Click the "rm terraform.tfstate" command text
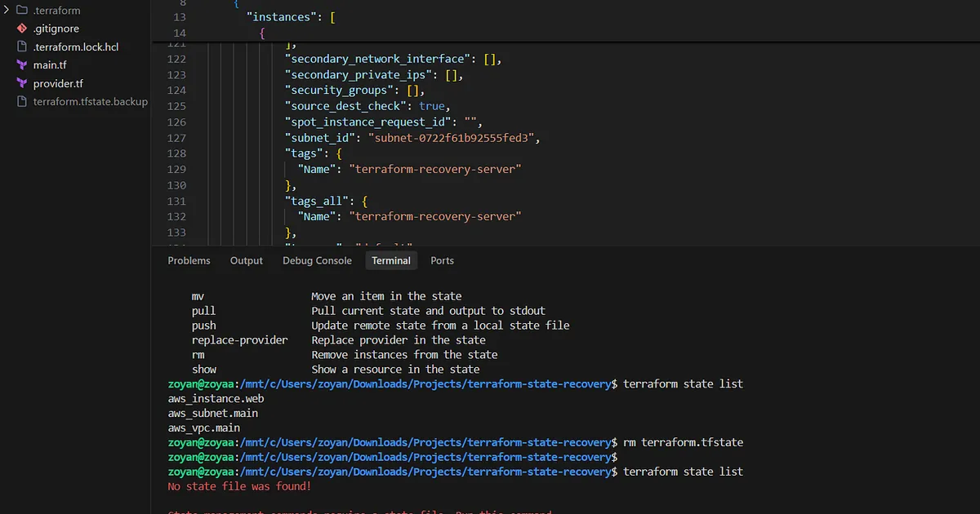 [683, 442]
